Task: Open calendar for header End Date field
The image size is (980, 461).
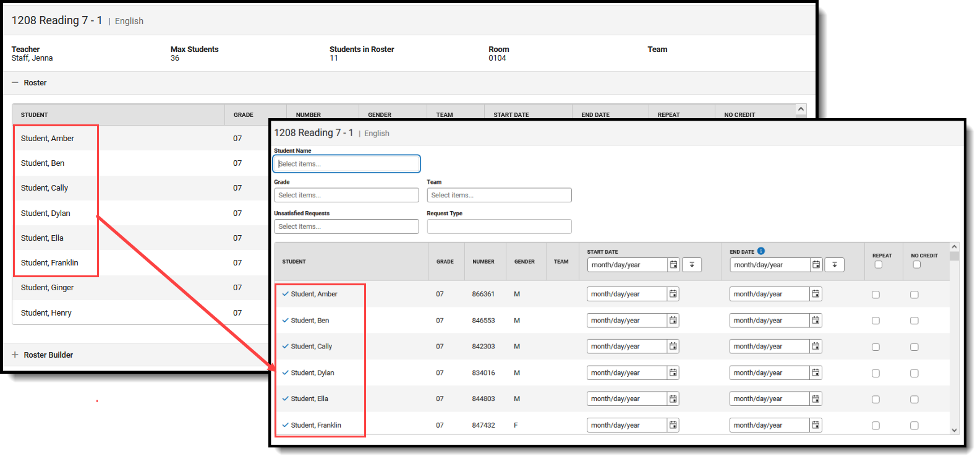Action: (816, 265)
